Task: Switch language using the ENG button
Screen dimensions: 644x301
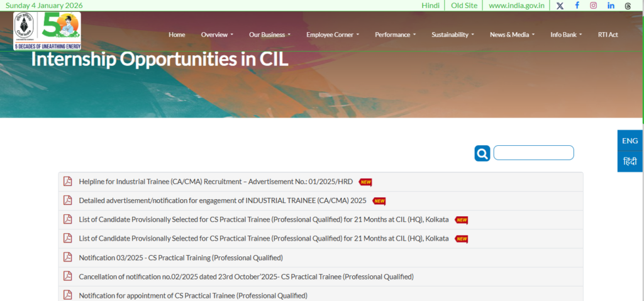Action: [x=630, y=141]
